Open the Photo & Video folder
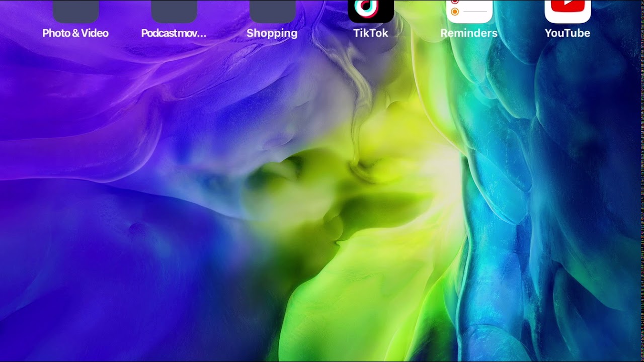The image size is (644, 362). (x=75, y=11)
